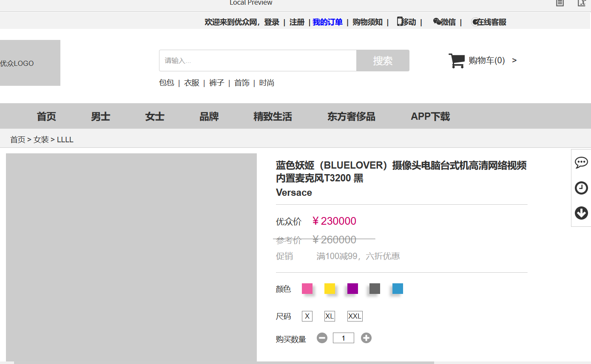Image resolution: width=591 pixels, height=364 pixels.
Task: Open the clock history icon on right sidebar
Action: (581, 188)
